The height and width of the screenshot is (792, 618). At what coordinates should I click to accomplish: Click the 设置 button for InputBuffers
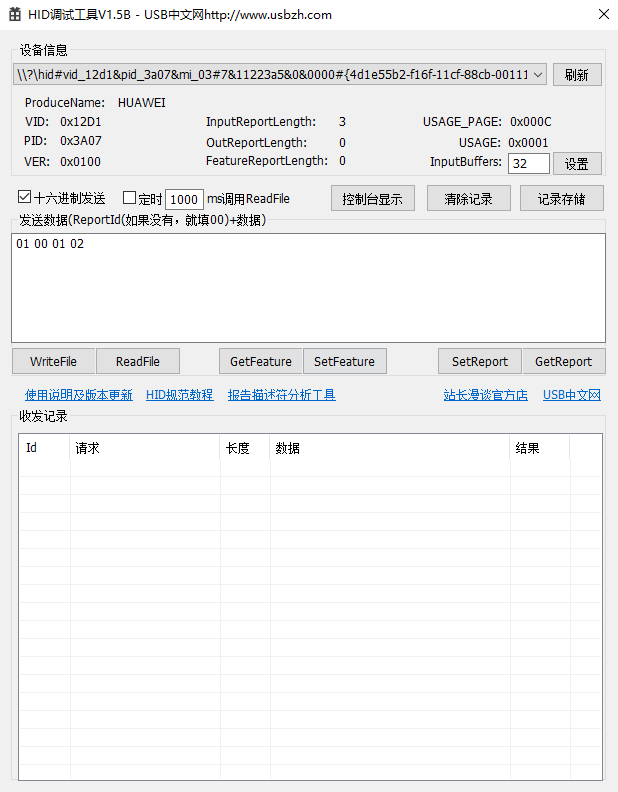click(577, 164)
